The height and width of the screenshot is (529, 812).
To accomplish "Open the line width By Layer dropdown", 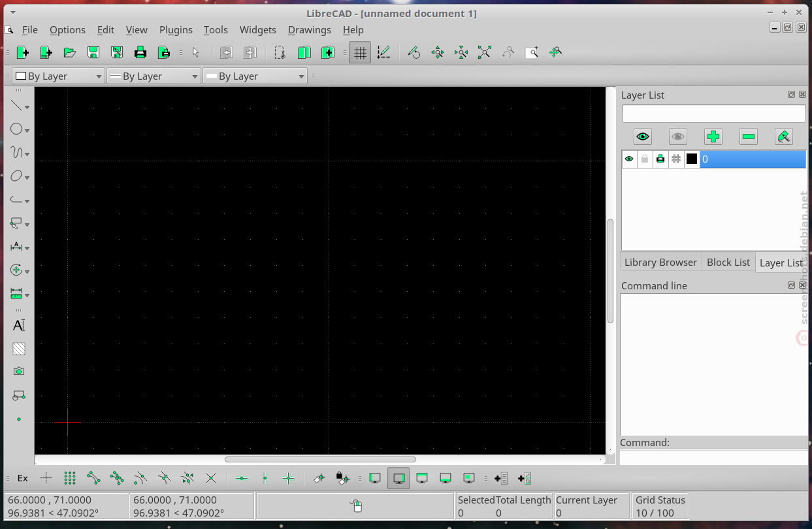I will (154, 76).
